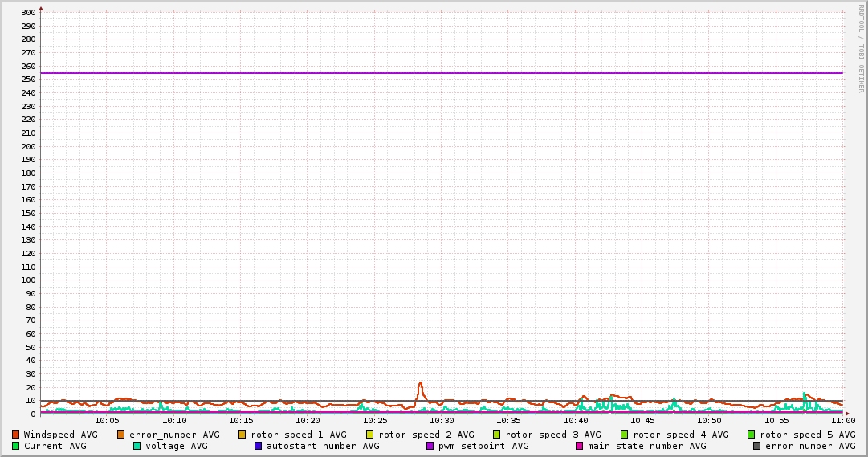868x457 pixels.
Task: Click the 150 value on the y-axis
Action: (x=28, y=214)
